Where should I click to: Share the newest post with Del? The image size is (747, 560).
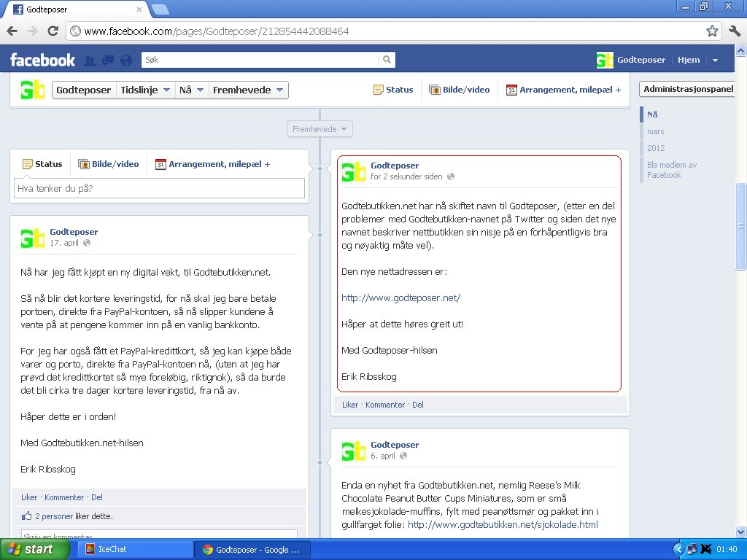point(418,405)
